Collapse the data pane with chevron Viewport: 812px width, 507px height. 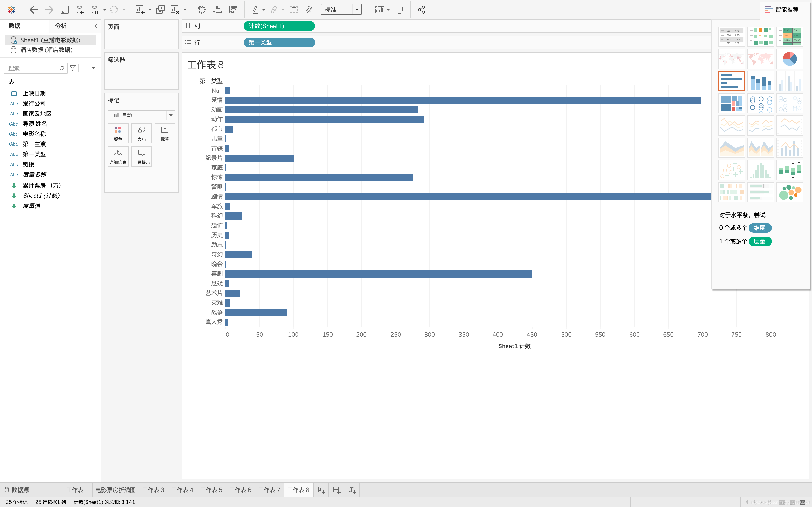(96, 26)
